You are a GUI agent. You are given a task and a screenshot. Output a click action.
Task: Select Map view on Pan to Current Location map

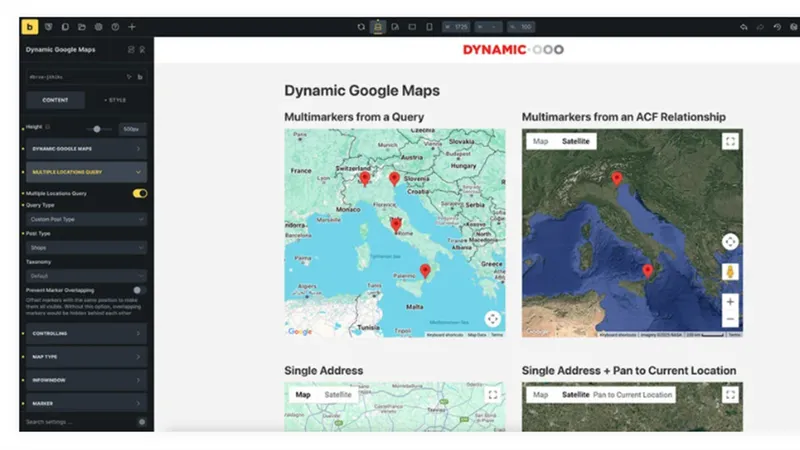coord(540,395)
